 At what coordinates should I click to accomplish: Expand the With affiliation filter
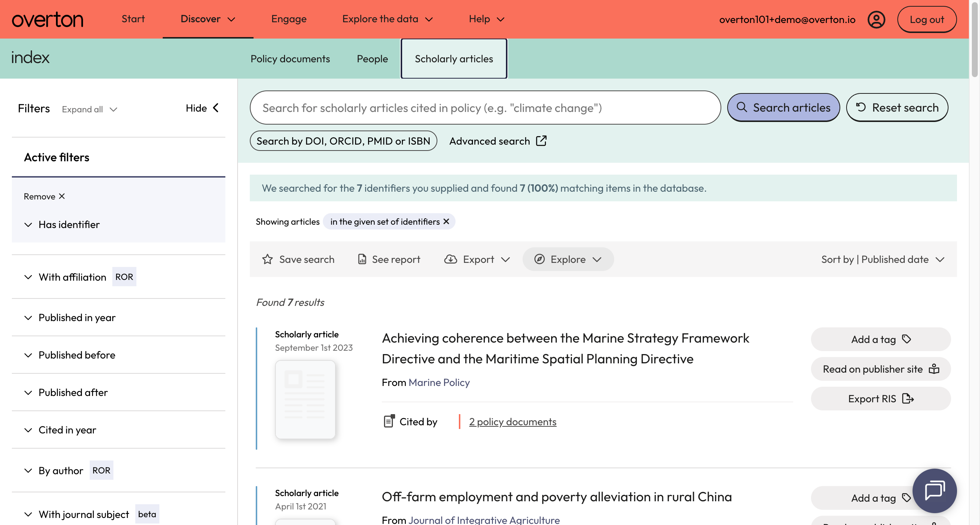(65, 277)
